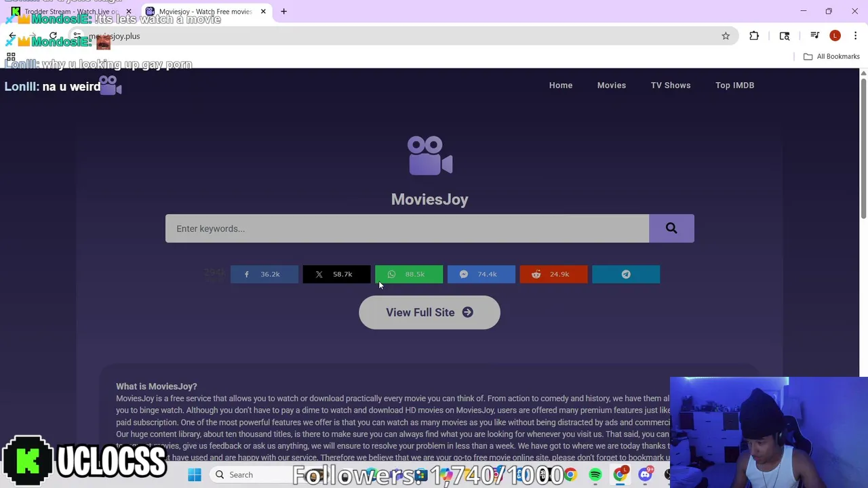Open the Home nav link
The width and height of the screenshot is (868, 488).
coord(561,85)
